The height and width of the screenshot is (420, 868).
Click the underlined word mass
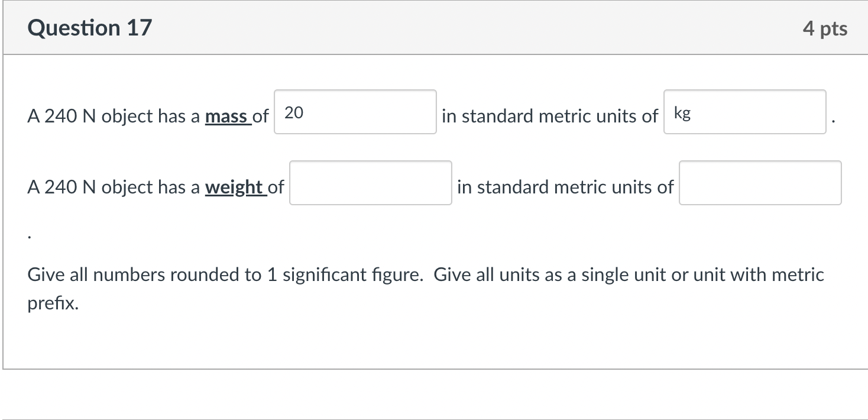[226, 117]
